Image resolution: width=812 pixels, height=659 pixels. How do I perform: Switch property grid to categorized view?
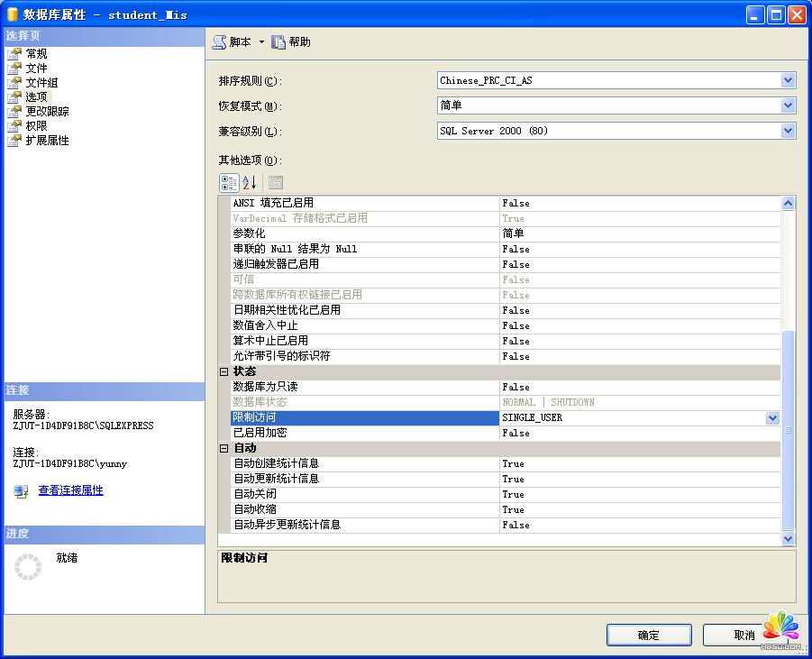(x=229, y=183)
